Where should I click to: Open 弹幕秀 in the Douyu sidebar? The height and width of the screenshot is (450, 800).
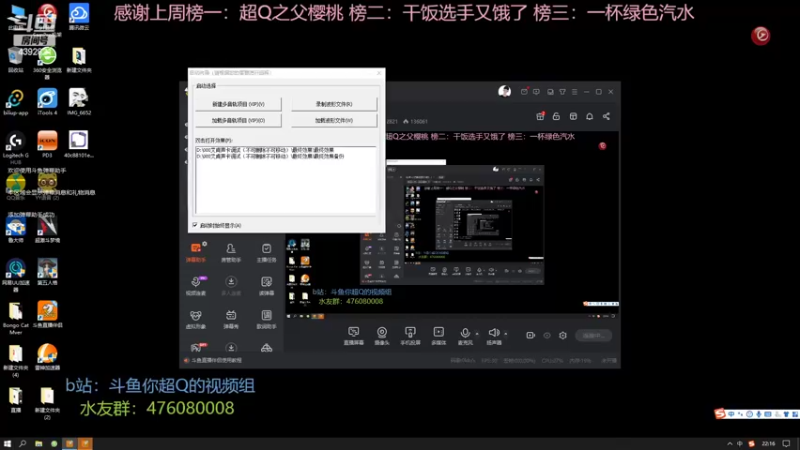[231, 319]
